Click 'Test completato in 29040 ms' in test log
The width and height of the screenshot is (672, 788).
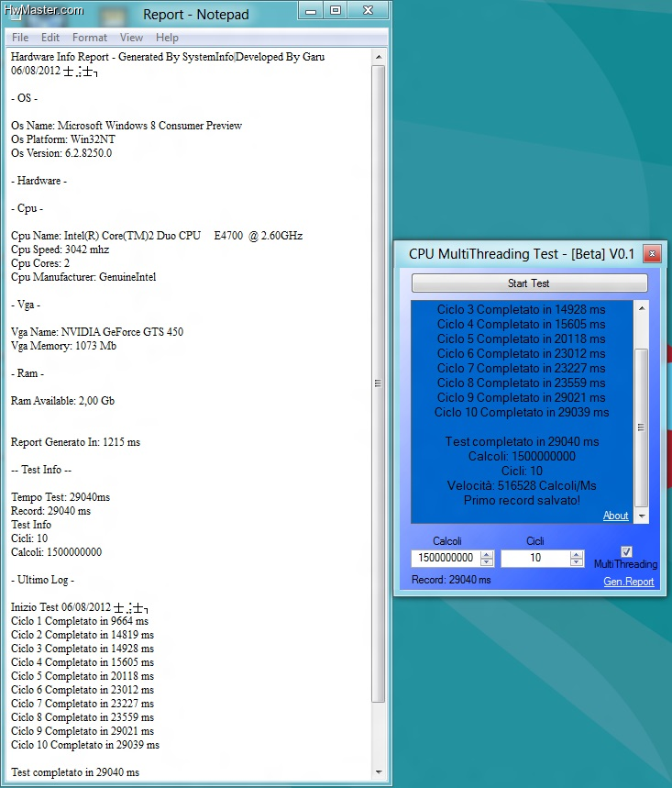pos(522,441)
